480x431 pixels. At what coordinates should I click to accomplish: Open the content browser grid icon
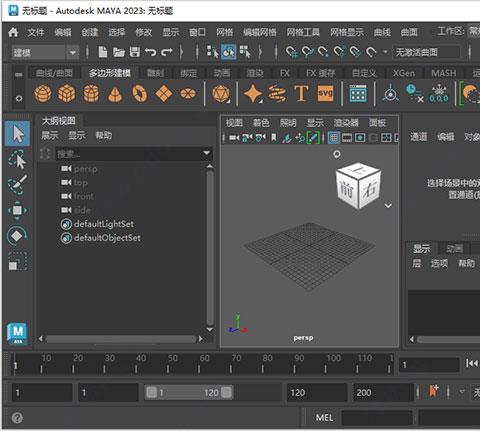pos(358,94)
